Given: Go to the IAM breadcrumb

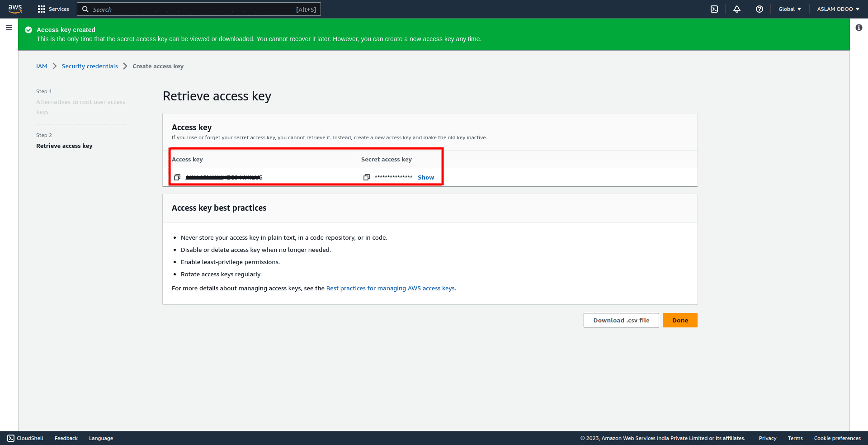Looking at the screenshot, I should pyautogui.click(x=42, y=66).
